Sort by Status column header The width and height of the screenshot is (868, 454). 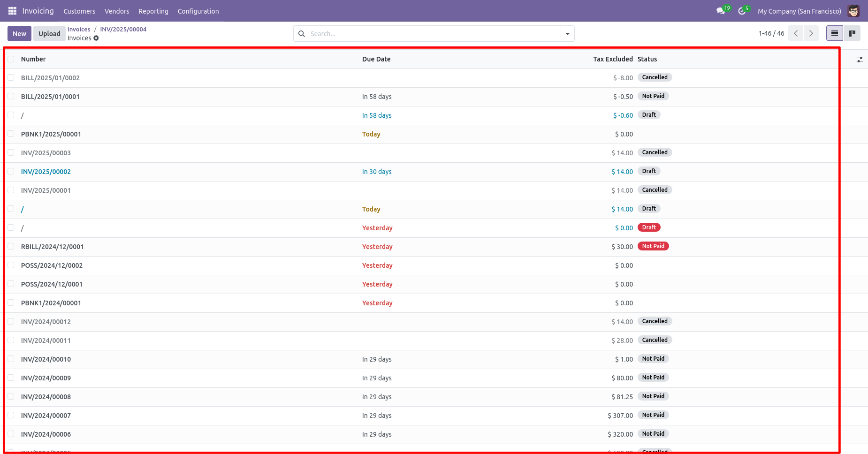[x=647, y=59]
